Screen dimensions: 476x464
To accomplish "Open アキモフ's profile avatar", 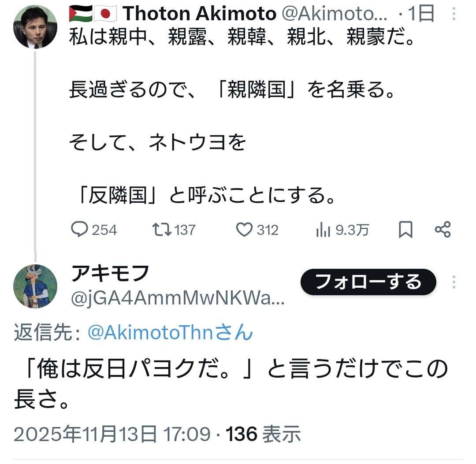I will (35, 286).
